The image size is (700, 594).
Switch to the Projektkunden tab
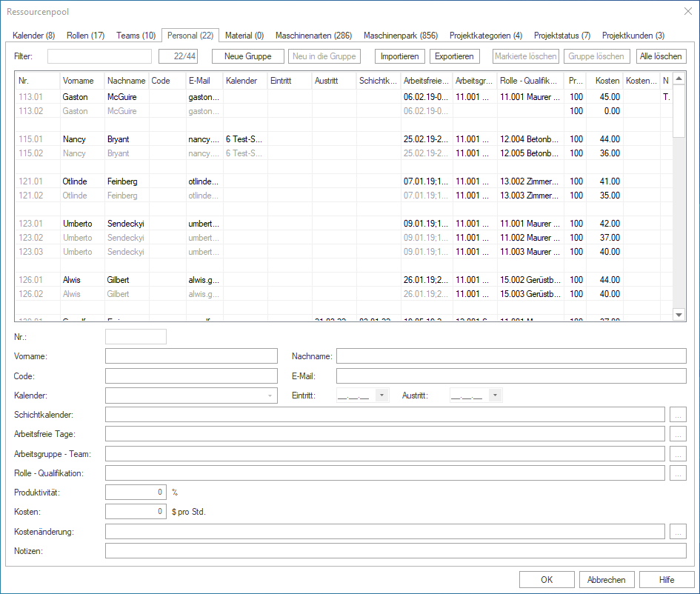(633, 35)
